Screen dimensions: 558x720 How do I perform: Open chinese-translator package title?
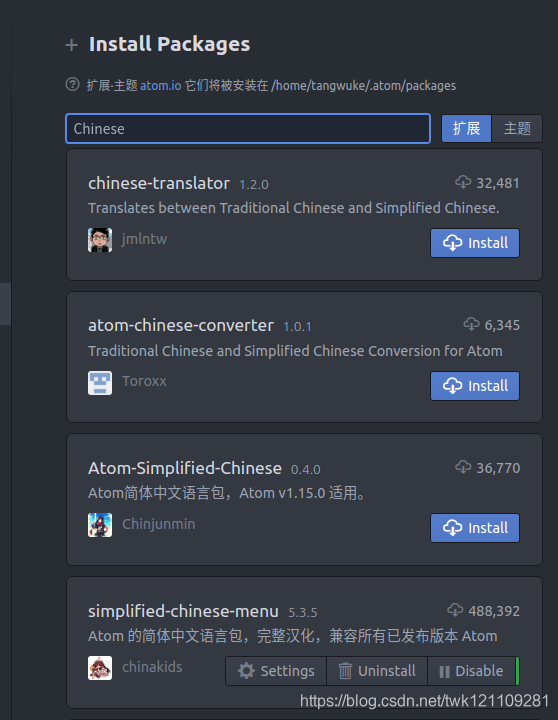(159, 183)
